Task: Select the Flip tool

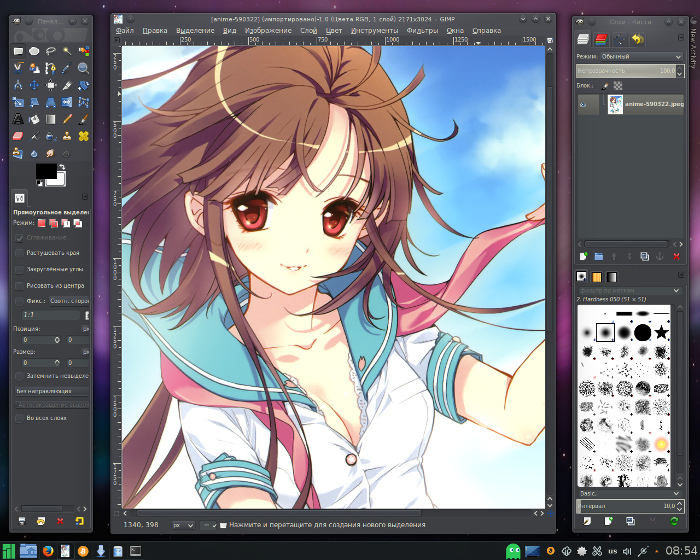Action: (67, 102)
